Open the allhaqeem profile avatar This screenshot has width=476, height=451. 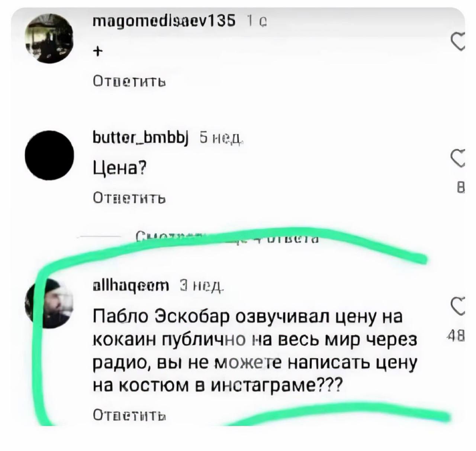(x=49, y=302)
